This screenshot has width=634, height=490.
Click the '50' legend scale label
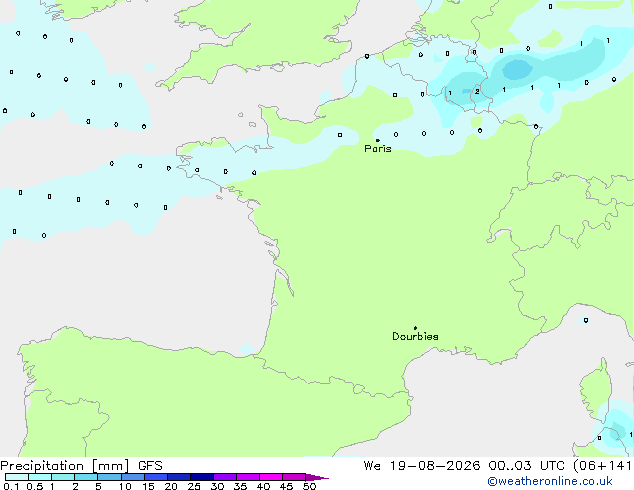[x=309, y=486]
